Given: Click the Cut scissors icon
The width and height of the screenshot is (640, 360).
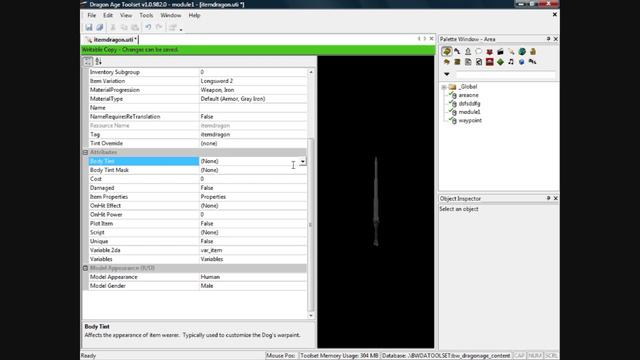Looking at the screenshot, I should pyautogui.click(x=113, y=27).
